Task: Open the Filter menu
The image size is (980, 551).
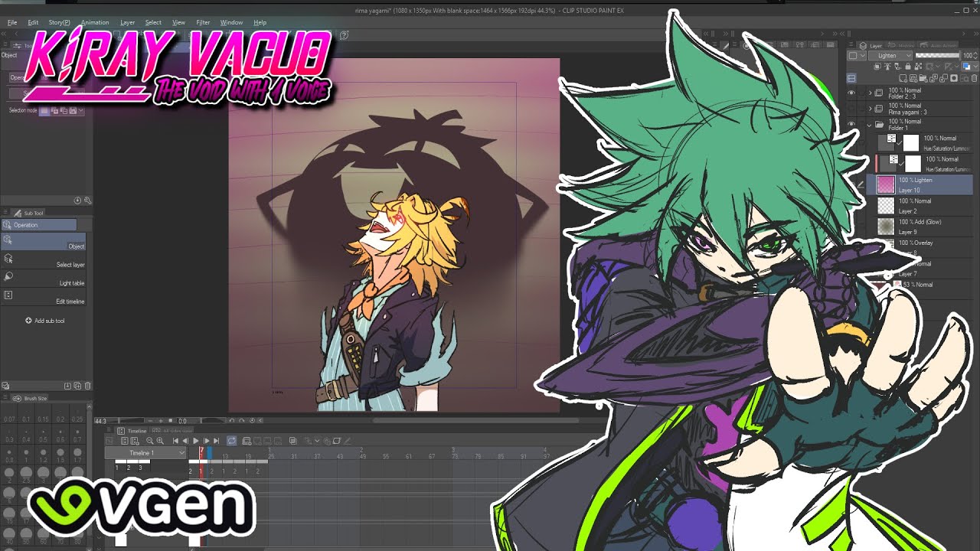Action: (203, 22)
